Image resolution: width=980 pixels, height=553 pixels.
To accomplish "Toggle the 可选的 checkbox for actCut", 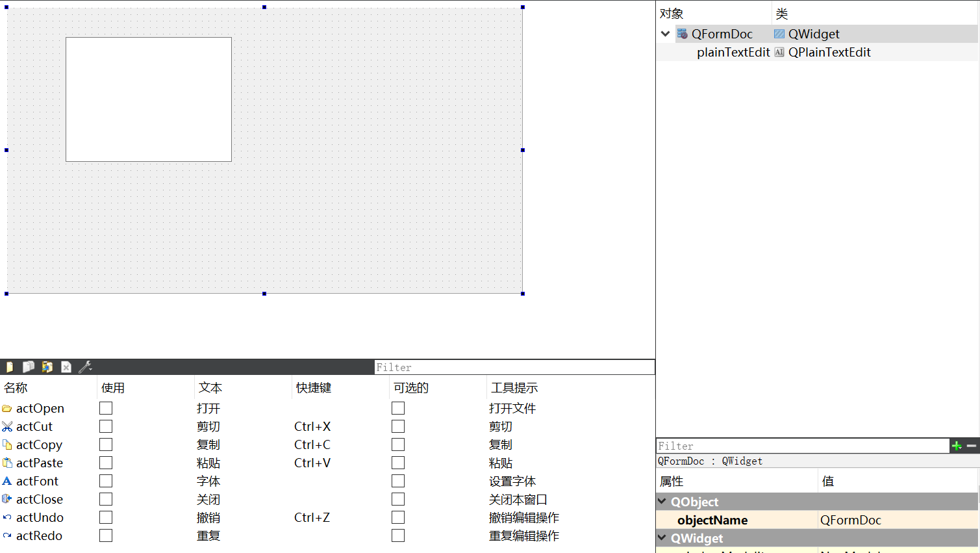I will (x=398, y=426).
